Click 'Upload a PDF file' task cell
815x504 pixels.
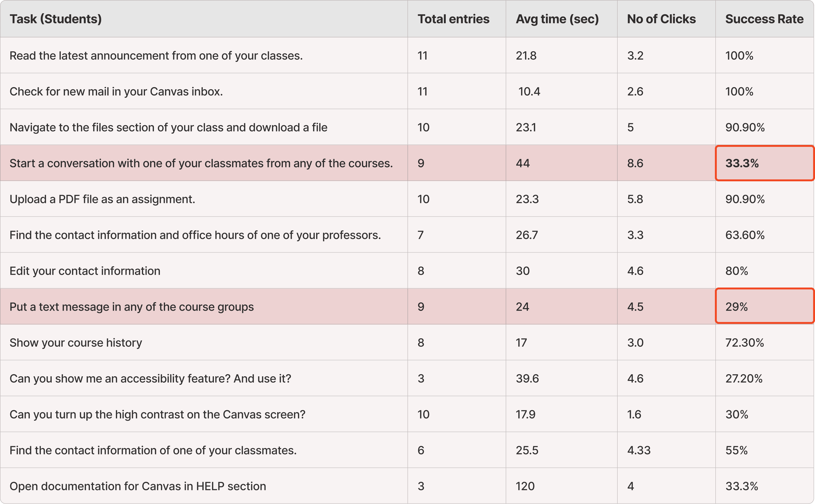click(x=102, y=199)
